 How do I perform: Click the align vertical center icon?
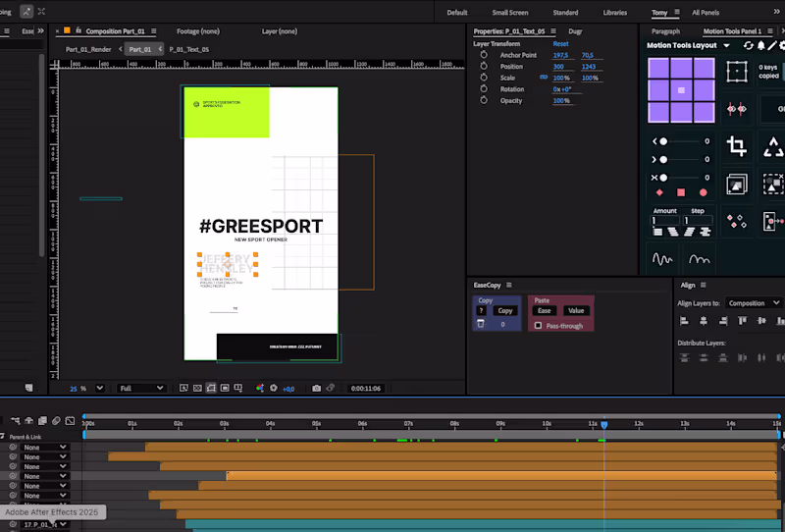(x=762, y=321)
